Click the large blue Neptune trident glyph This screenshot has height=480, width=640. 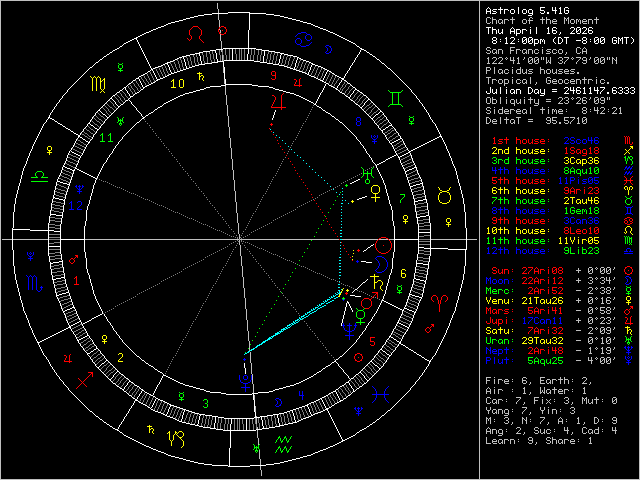click(x=349, y=331)
